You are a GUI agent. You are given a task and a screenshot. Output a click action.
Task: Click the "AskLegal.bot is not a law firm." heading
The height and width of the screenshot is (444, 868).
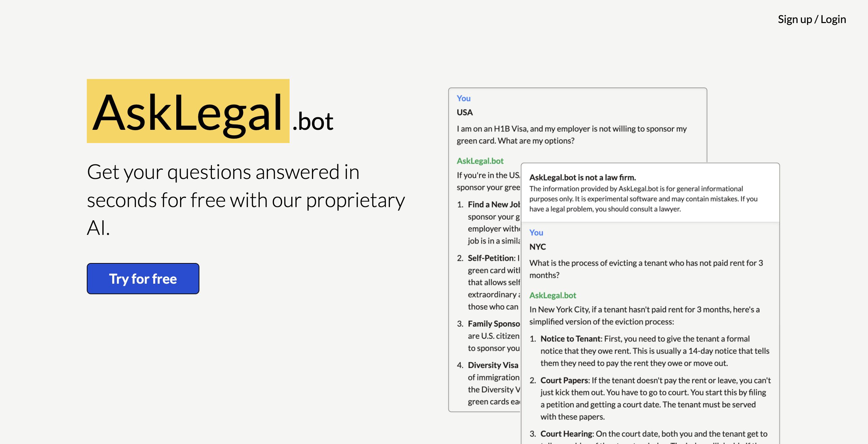pos(583,177)
